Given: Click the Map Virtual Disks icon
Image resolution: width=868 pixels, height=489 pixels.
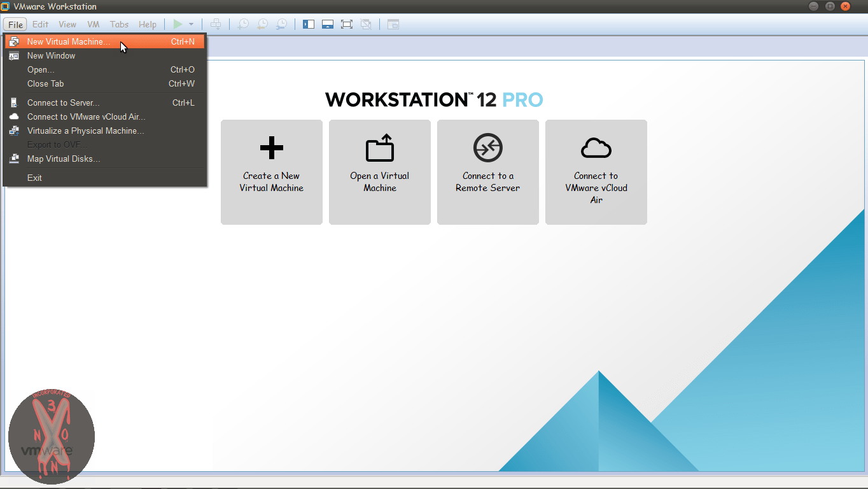Looking at the screenshot, I should tap(14, 159).
